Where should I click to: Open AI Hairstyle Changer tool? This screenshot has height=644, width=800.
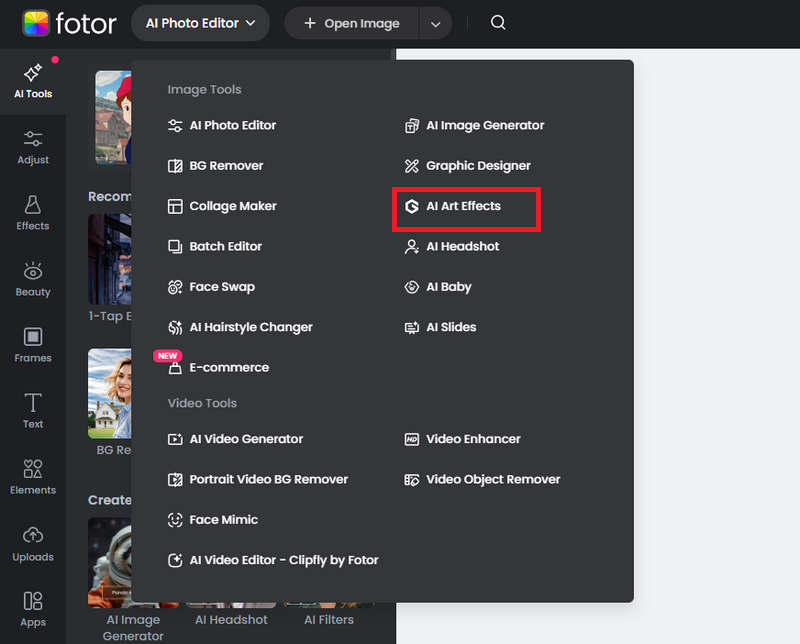tap(240, 327)
